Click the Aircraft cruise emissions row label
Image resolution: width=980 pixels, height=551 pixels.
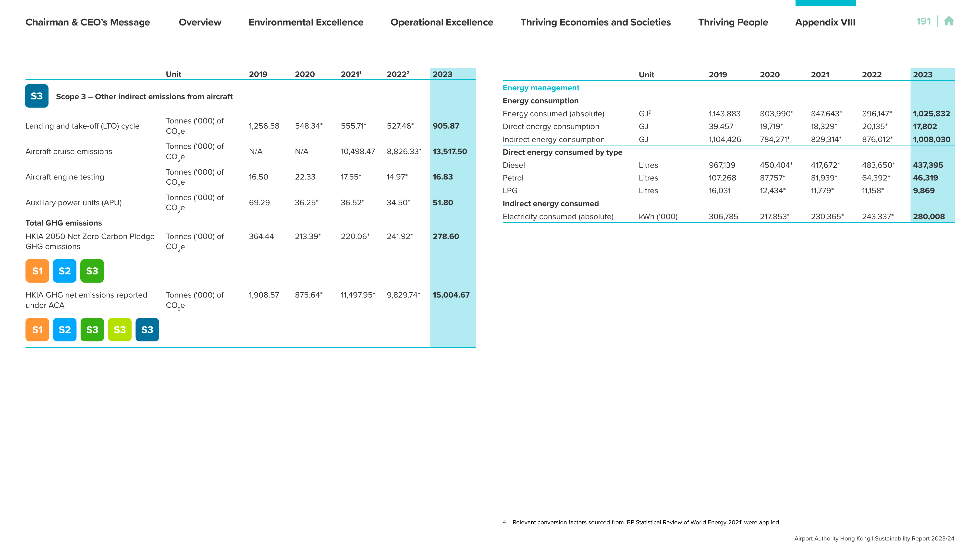(69, 151)
